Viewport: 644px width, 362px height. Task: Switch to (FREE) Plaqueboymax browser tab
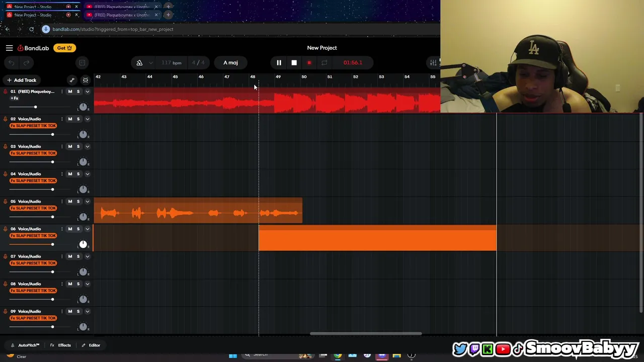[122, 15]
